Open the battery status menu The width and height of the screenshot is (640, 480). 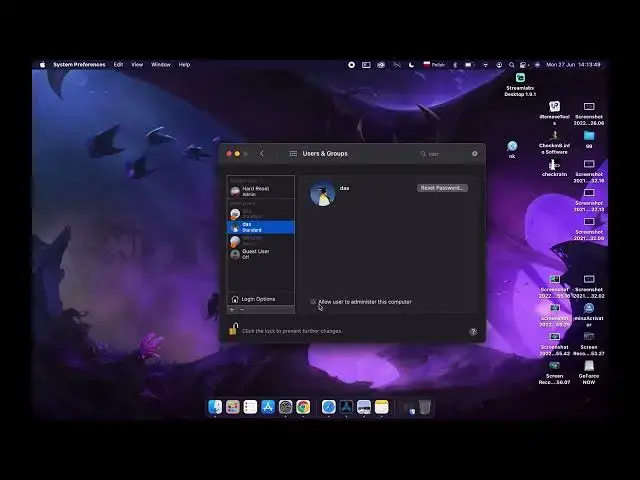point(469,64)
